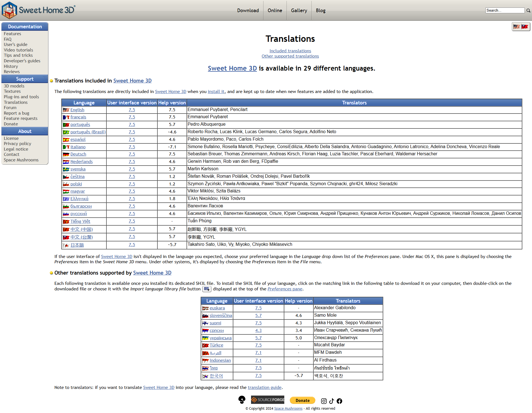The height and width of the screenshot is (413, 532).
Task: Click the Documentation sidebar header
Action: (x=25, y=27)
